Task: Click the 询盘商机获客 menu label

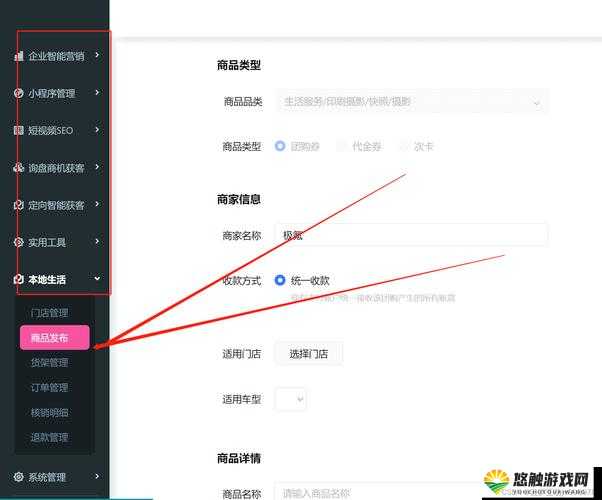Action: [x=56, y=167]
